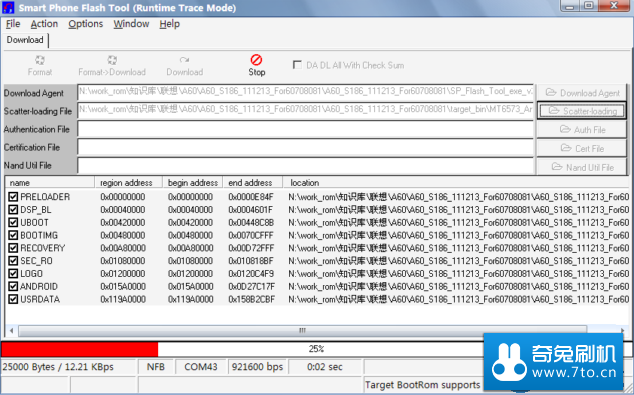Uncheck the DSP_BL partition checkbox
This screenshot has width=634, height=395.
(x=13, y=210)
